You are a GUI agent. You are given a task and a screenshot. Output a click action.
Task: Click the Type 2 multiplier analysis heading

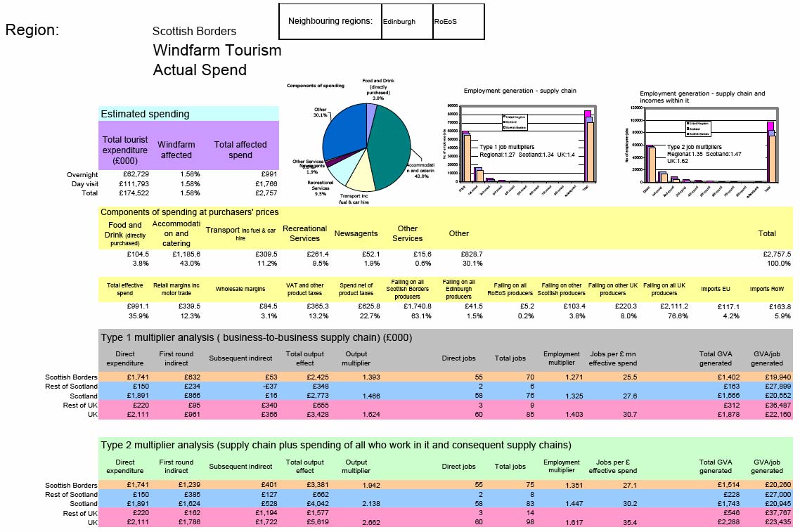point(336,446)
